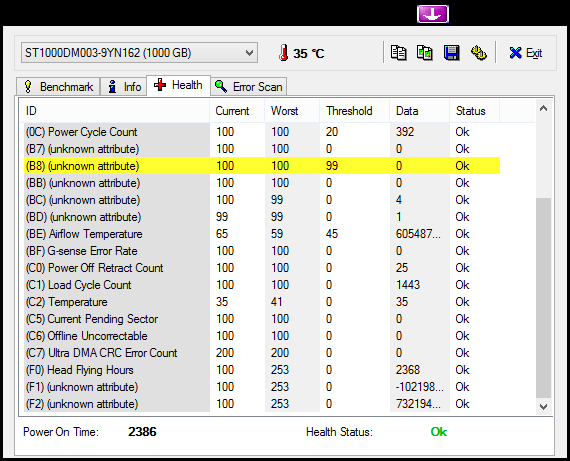The image size is (570, 461).
Task: Select the highlighted (B8) unknown attribute row
Action: 262,166
